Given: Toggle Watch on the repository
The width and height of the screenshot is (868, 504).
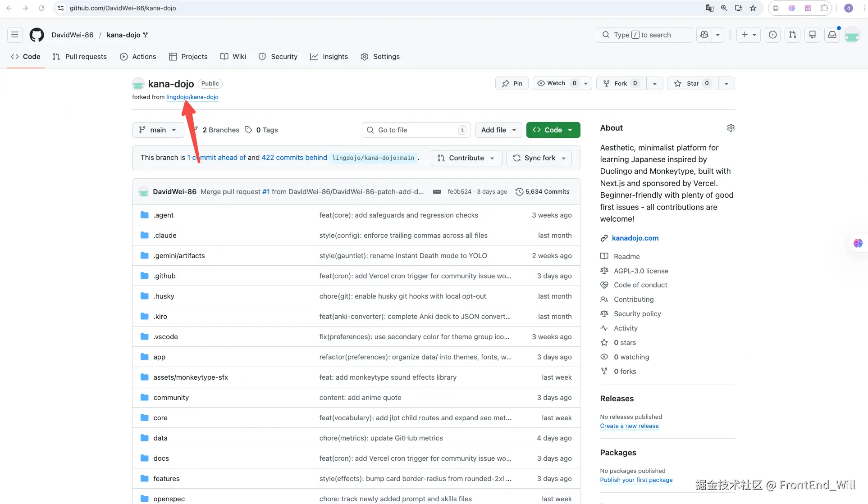Looking at the screenshot, I should (557, 83).
